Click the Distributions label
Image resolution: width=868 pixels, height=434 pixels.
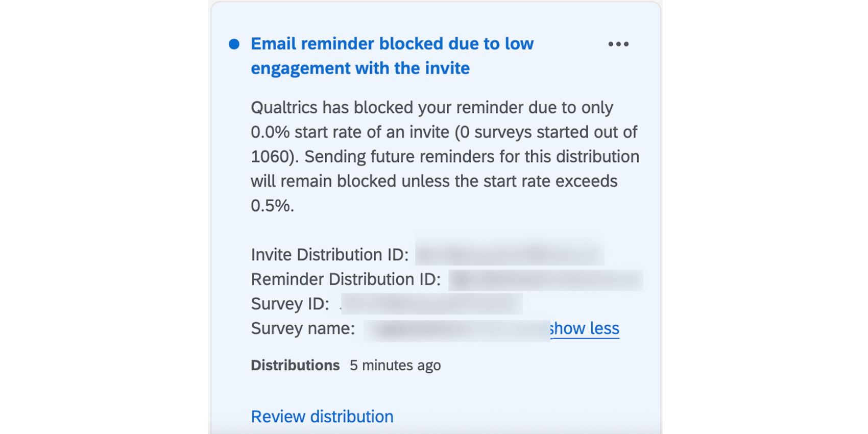(x=295, y=365)
